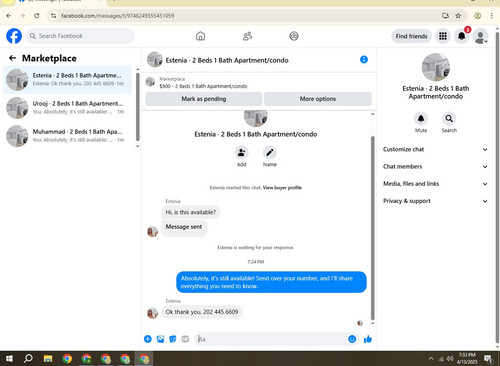Open View buyer profile link

click(282, 188)
